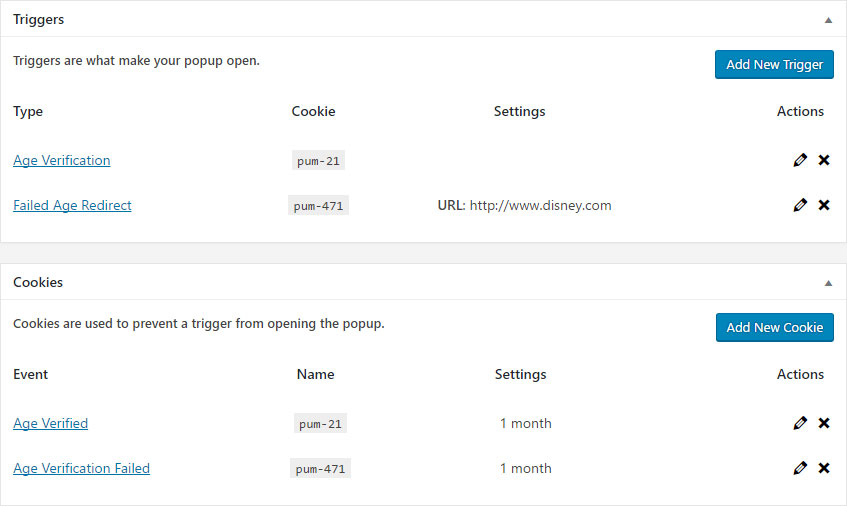Delete the Age Verification trigger
The image size is (847, 506).
click(x=824, y=160)
